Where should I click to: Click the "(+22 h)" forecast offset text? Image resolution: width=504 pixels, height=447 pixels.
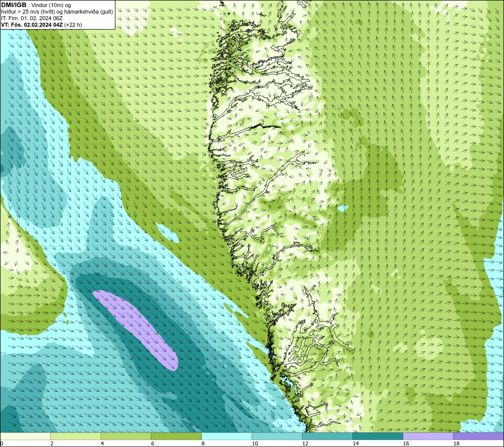[73, 25]
